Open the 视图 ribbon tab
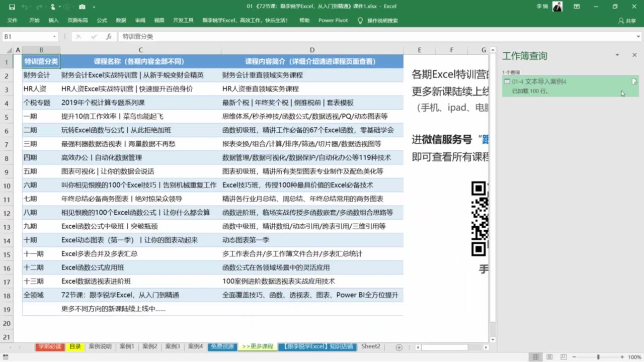 (159, 21)
